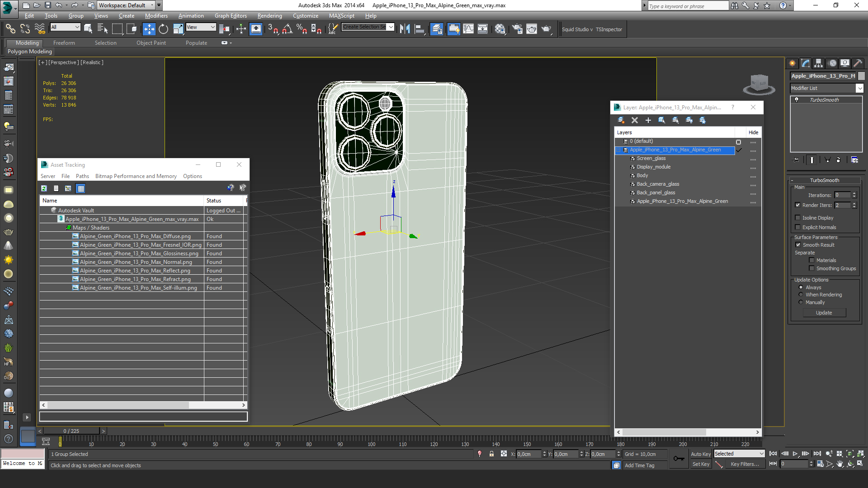Collapse Apple_iPhone_13_Pro_Max_Alpine_Green layer in Layer window

click(x=619, y=150)
